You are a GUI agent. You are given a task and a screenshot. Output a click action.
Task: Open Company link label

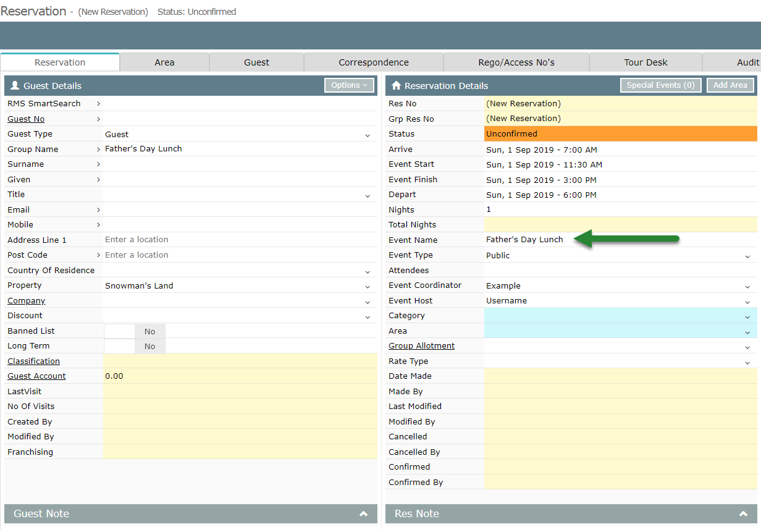pos(27,301)
